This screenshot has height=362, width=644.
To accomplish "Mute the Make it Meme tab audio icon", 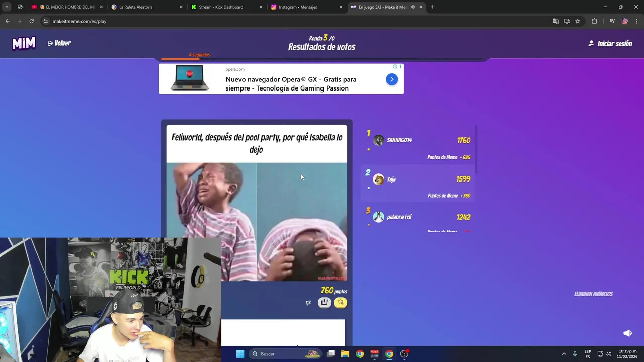I will (x=413, y=7).
